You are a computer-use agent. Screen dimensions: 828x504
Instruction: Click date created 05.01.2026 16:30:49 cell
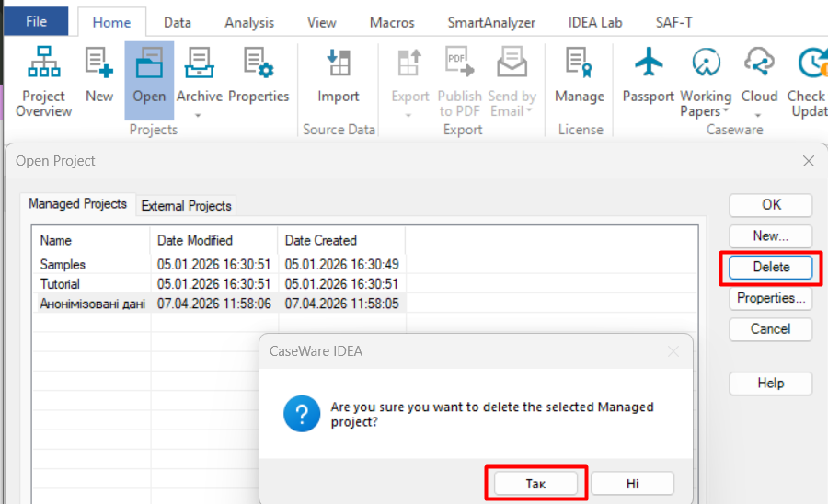(341, 264)
